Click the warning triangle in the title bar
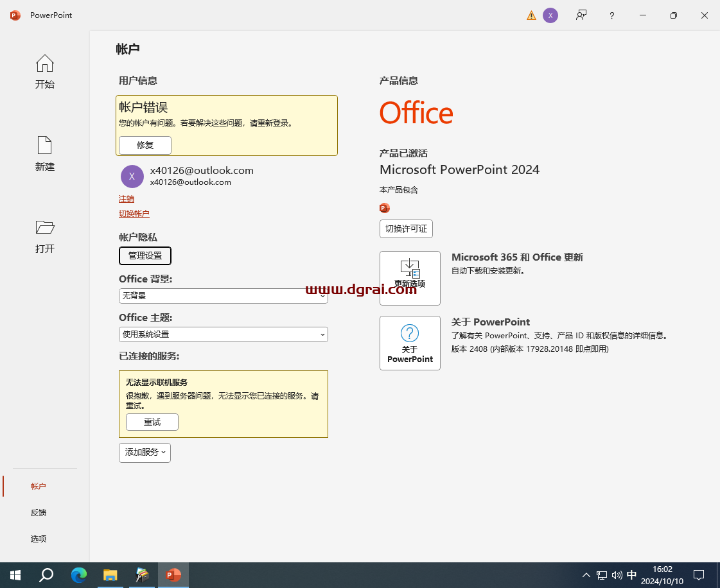 [531, 15]
